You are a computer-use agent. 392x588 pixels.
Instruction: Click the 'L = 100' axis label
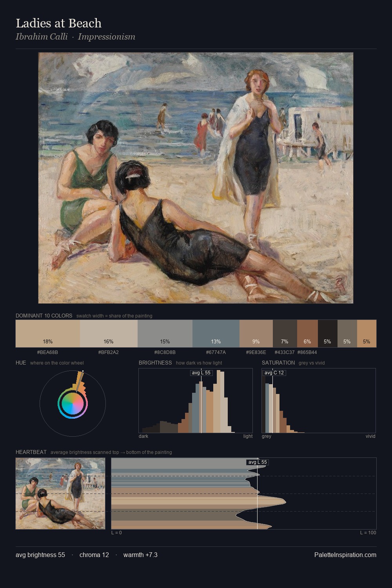(368, 533)
